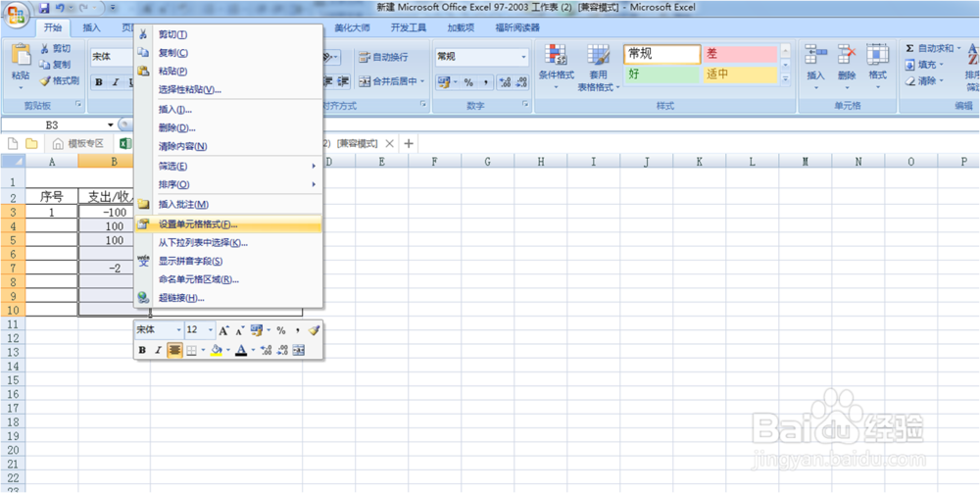The width and height of the screenshot is (980, 493).
Task: Increase decimal places in the ribbon
Action: click(507, 82)
